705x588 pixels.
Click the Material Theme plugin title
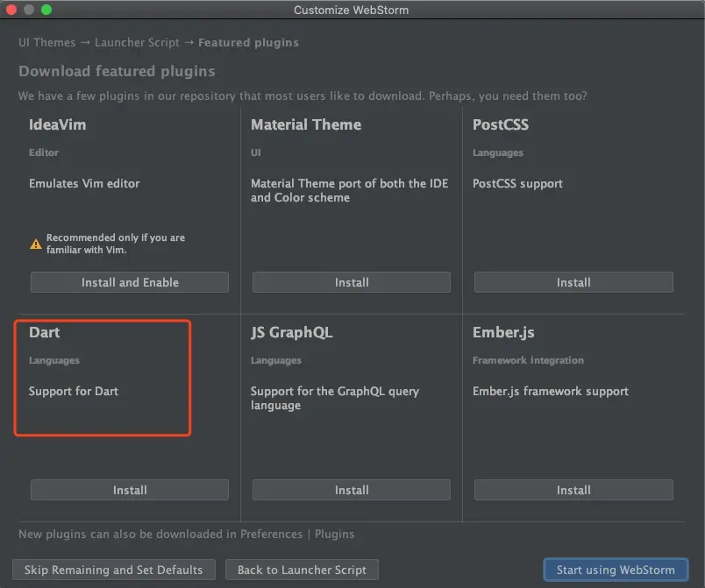point(306,124)
